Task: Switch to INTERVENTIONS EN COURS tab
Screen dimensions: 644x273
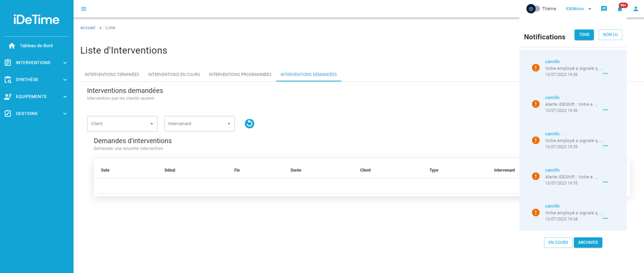Action: point(174,75)
